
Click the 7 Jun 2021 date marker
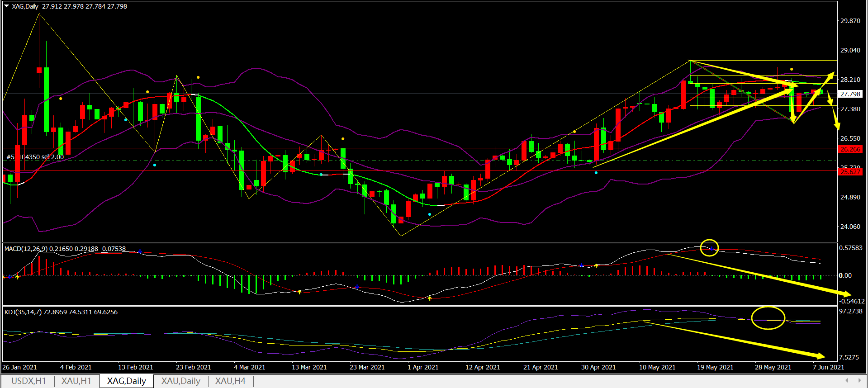click(x=828, y=367)
